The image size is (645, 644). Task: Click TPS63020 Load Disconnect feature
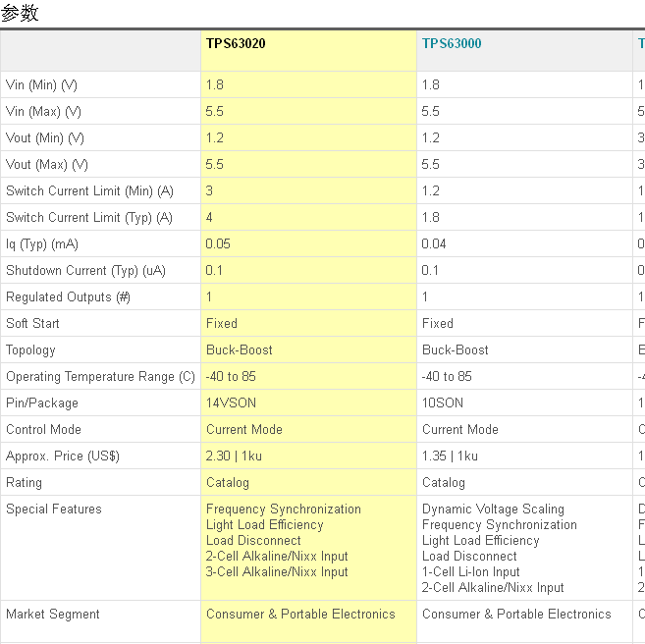tap(253, 540)
